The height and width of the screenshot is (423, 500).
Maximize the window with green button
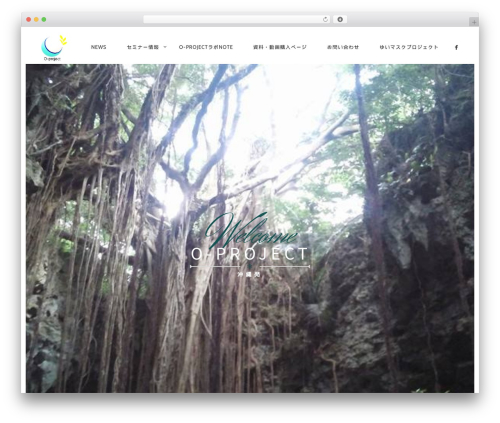coord(44,20)
